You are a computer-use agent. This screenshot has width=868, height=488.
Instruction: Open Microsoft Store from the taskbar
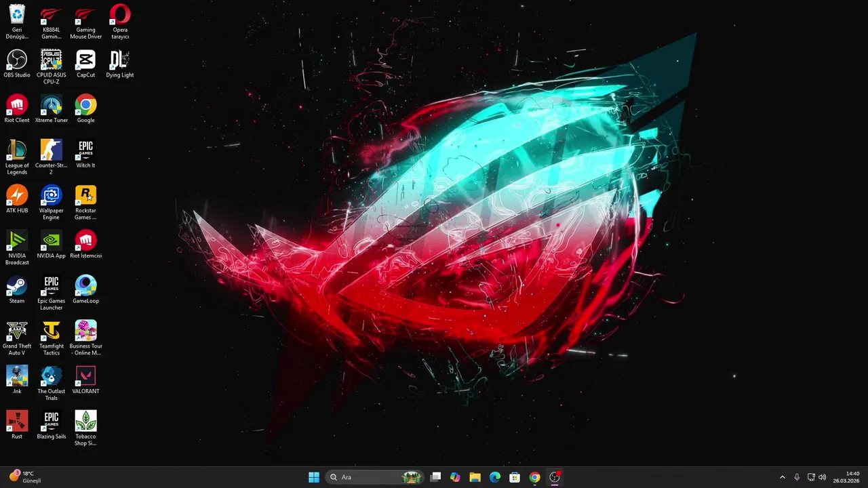pyautogui.click(x=515, y=477)
